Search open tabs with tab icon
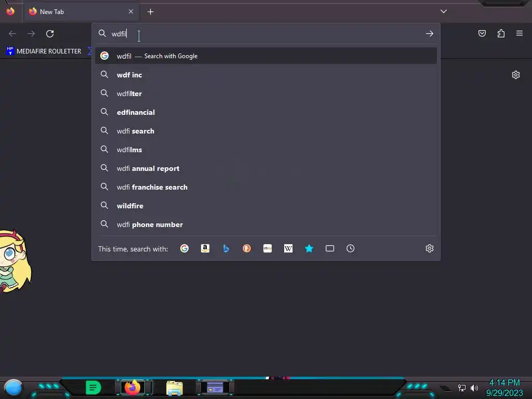532x399 pixels. coord(330,249)
